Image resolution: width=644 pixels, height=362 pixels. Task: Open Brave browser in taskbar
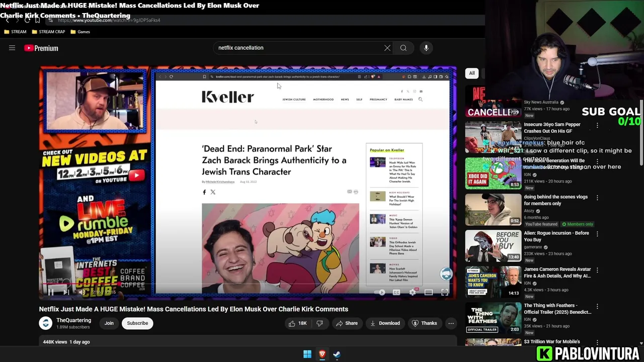[322, 354]
